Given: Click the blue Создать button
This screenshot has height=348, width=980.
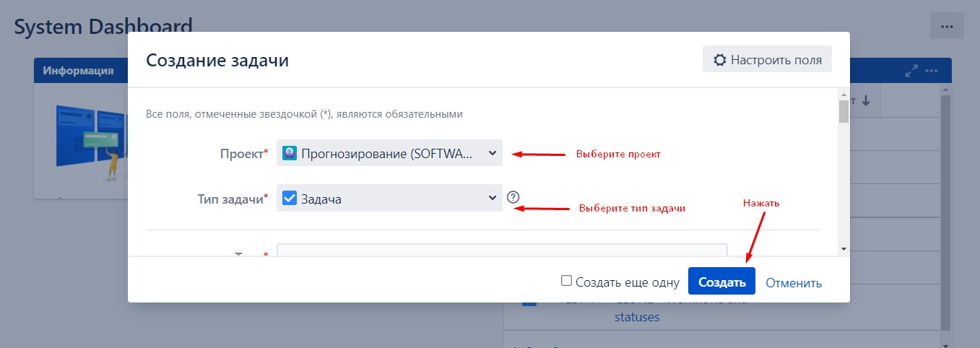Looking at the screenshot, I should tap(721, 282).
